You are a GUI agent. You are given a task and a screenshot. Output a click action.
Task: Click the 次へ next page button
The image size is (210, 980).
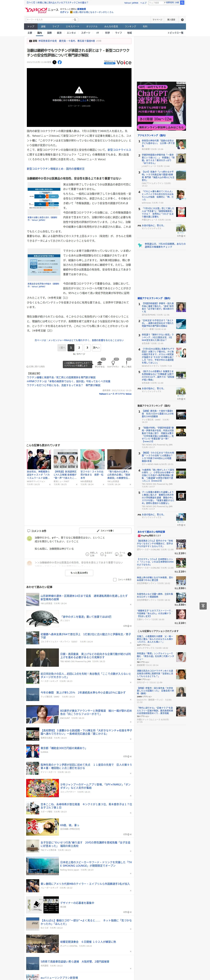pyautogui.click(x=96, y=347)
